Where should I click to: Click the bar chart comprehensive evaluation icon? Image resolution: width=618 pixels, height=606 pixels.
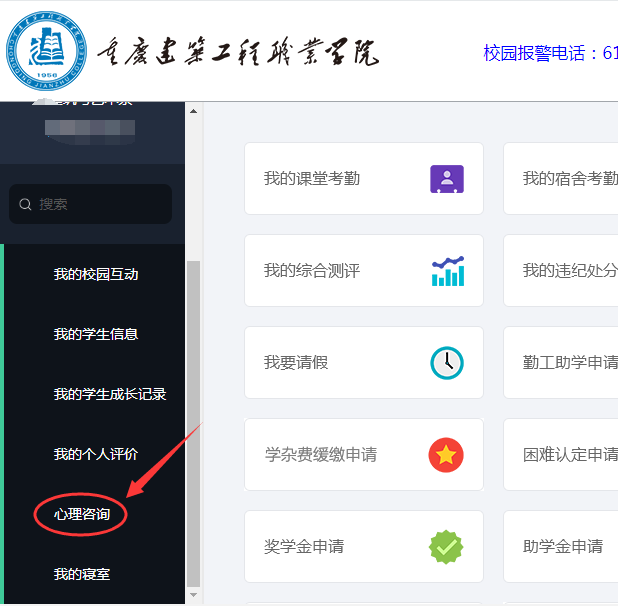[447, 271]
